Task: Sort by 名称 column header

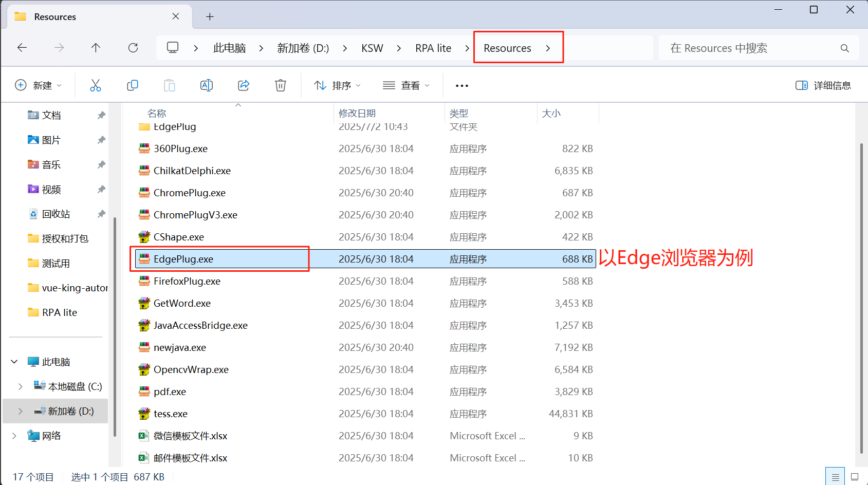Action: tap(157, 113)
